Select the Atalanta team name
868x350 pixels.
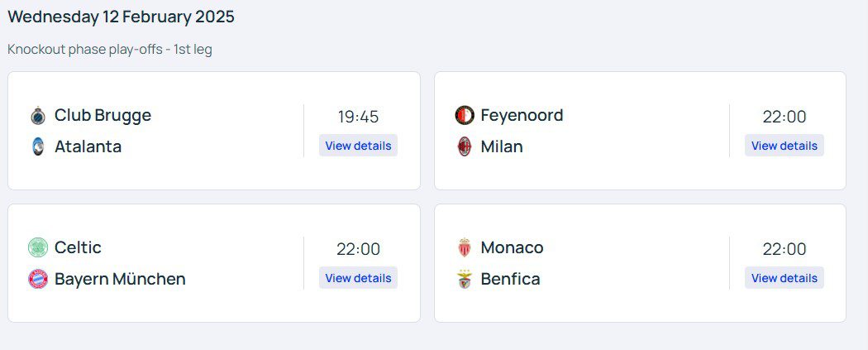pos(88,146)
